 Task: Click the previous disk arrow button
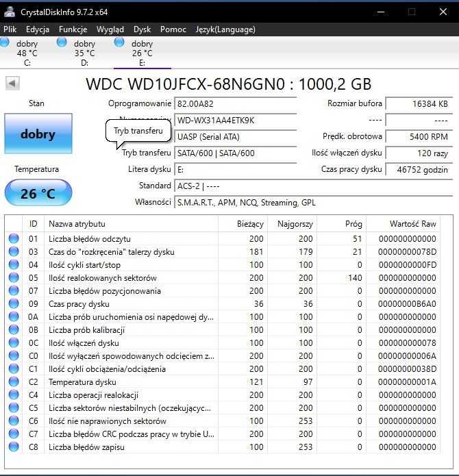click(x=12, y=83)
